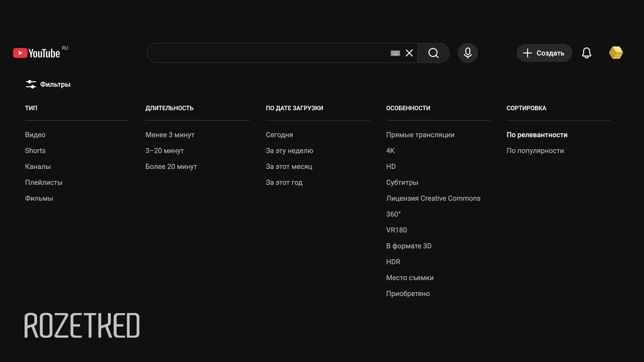The image size is (644, 362).
Task: Click the YouTube logo home icon
Action: (36, 53)
